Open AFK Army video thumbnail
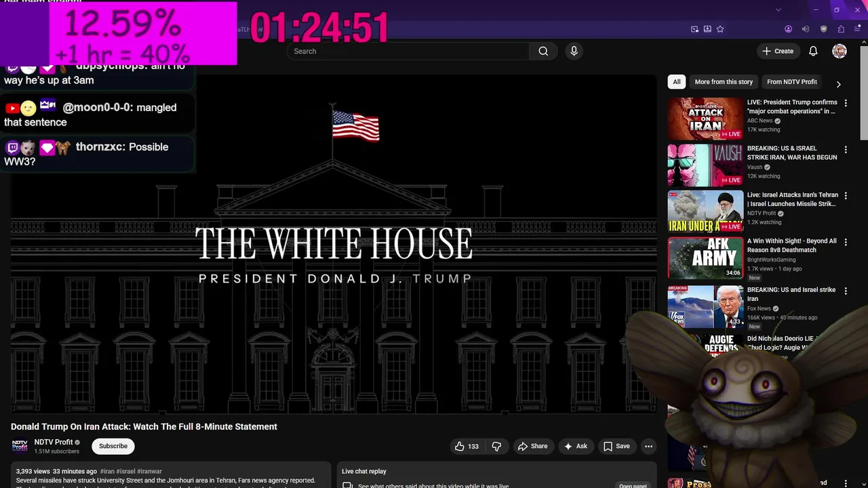 (705, 258)
